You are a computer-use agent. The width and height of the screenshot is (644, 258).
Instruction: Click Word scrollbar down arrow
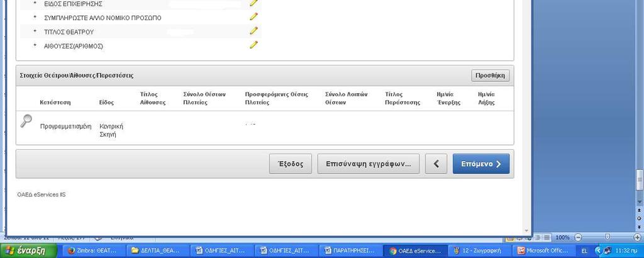coord(639,201)
